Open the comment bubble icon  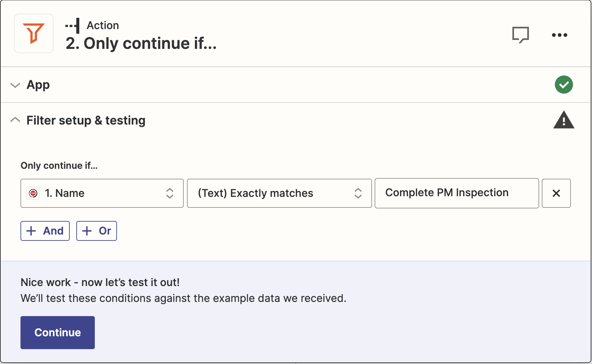pos(521,35)
